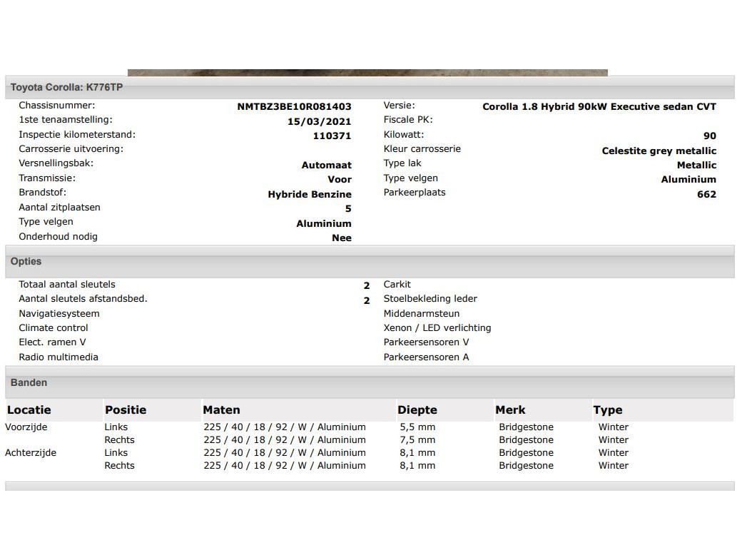
Task: Click the Xenon / LED verlichting option
Action: 437,328
